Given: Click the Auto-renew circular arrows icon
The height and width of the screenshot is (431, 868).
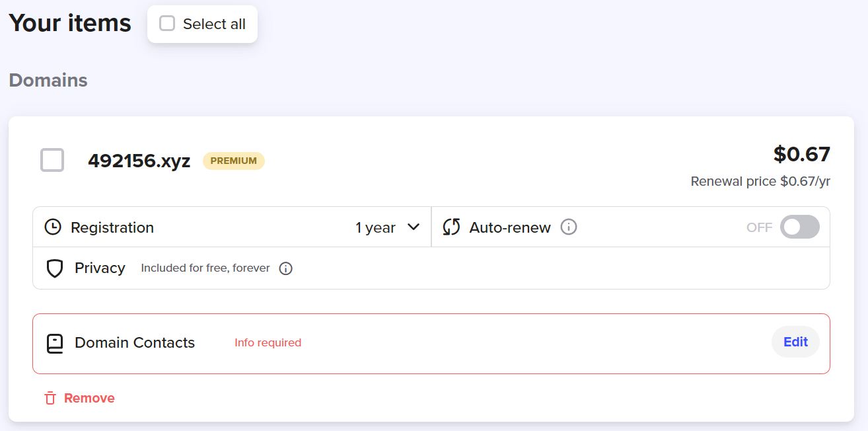Looking at the screenshot, I should [x=451, y=227].
